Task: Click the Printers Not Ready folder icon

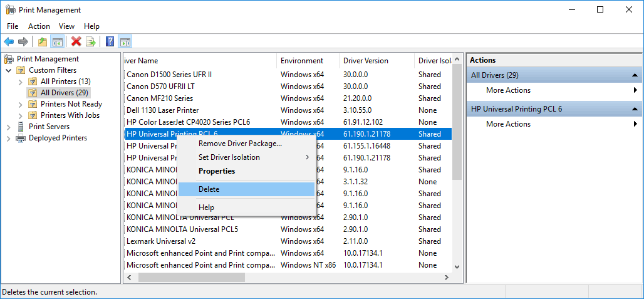Action: click(x=33, y=104)
